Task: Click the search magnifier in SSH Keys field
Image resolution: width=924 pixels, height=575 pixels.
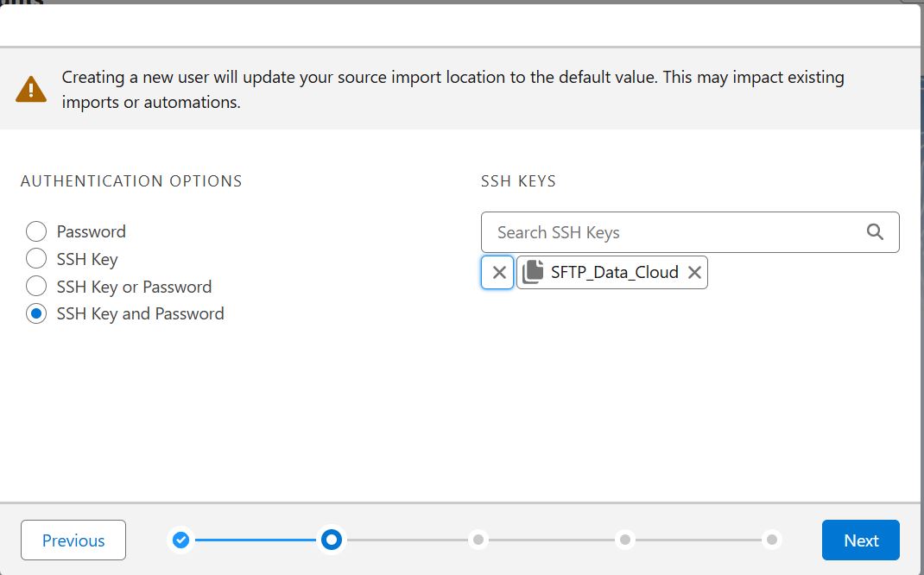Action: [x=875, y=231]
